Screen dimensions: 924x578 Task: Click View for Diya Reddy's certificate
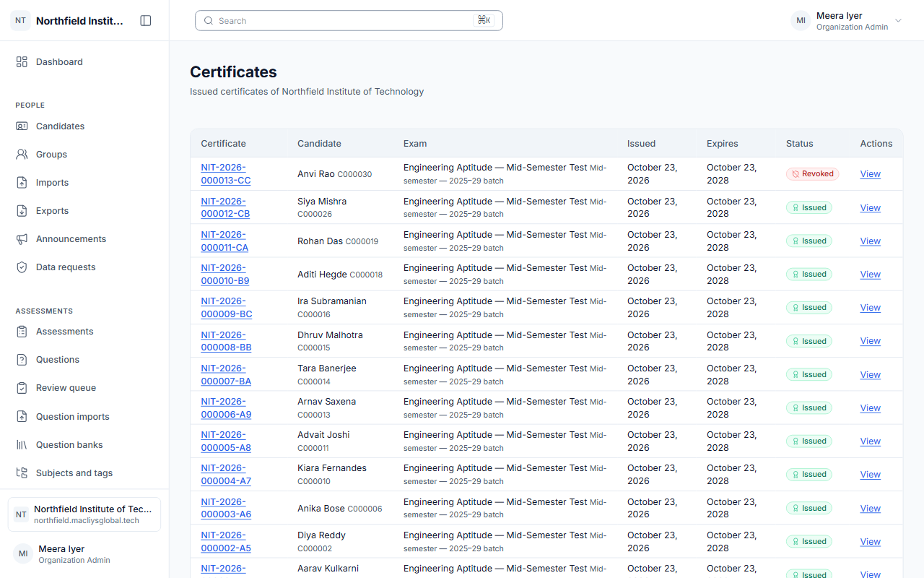tap(870, 542)
